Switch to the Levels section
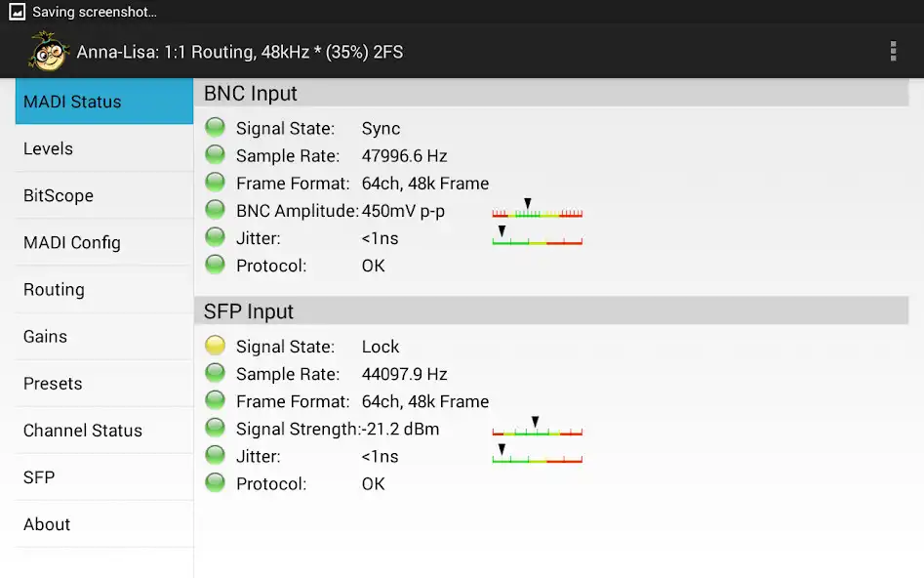This screenshot has width=924, height=578. point(104,148)
